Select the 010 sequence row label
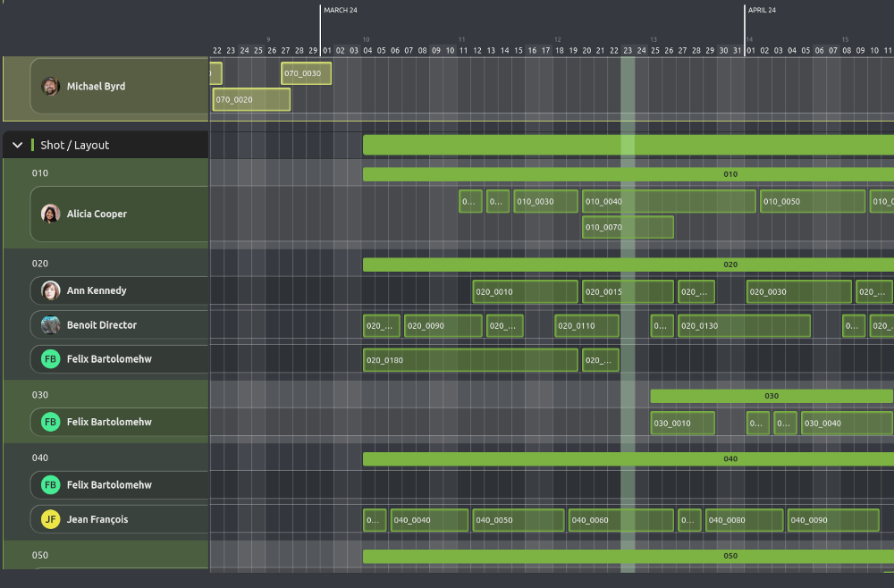Viewport: 894px width, 588px height. pos(40,173)
